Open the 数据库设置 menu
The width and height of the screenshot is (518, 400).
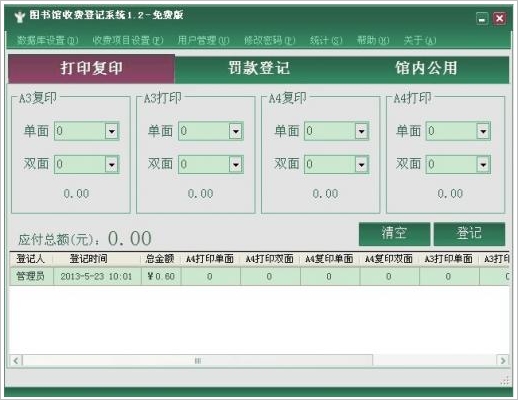coord(48,40)
